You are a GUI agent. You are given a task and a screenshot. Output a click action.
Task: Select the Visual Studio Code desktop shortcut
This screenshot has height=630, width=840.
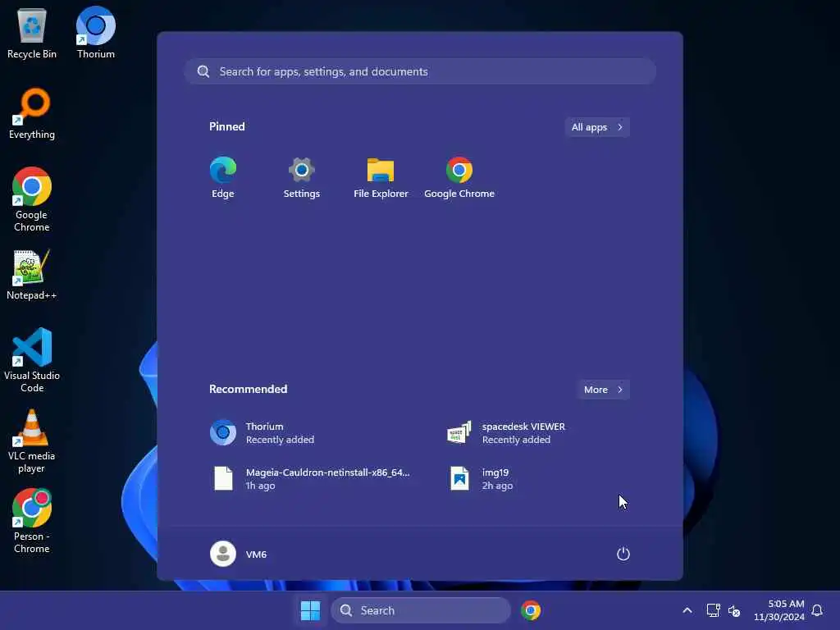point(32,360)
